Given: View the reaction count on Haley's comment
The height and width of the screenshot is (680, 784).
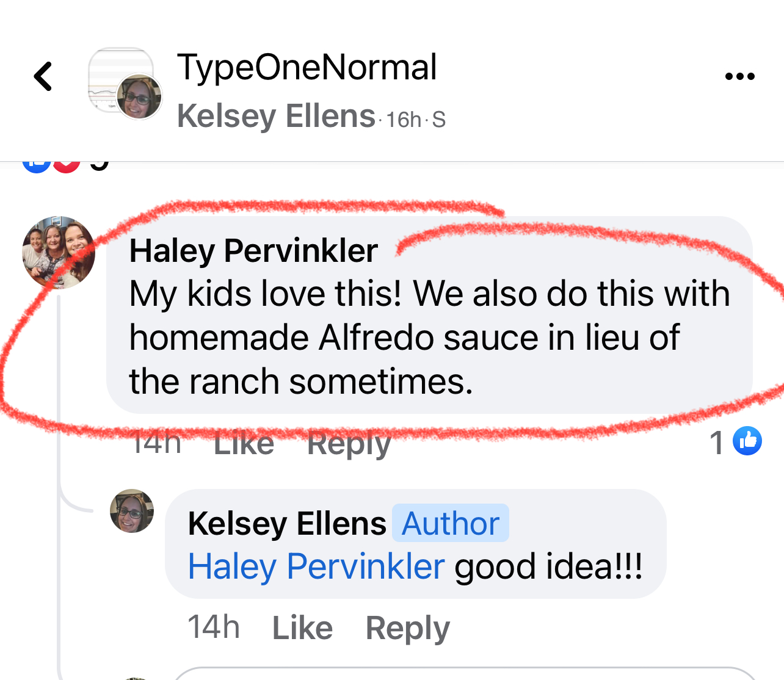Looking at the screenshot, I should [x=717, y=443].
